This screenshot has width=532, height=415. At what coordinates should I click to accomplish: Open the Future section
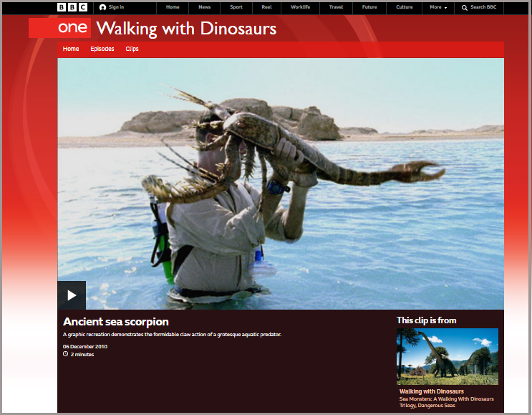(369, 7)
